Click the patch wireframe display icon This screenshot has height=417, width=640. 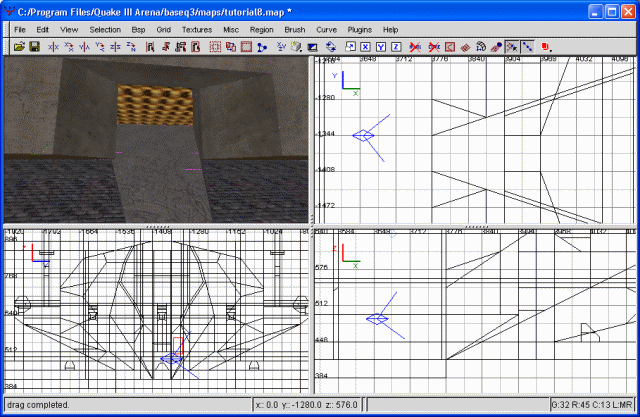point(465,47)
